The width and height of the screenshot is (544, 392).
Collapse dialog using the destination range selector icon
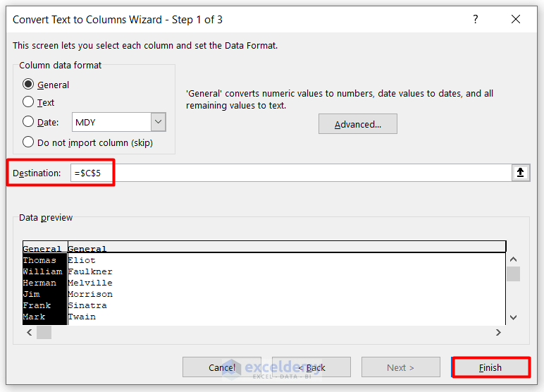pyautogui.click(x=521, y=173)
